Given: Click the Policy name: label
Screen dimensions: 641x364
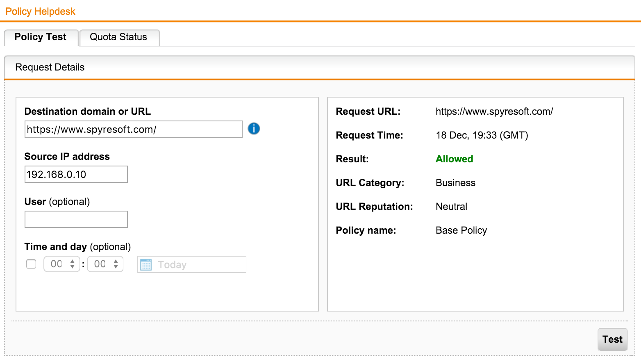Looking at the screenshot, I should coord(366,230).
